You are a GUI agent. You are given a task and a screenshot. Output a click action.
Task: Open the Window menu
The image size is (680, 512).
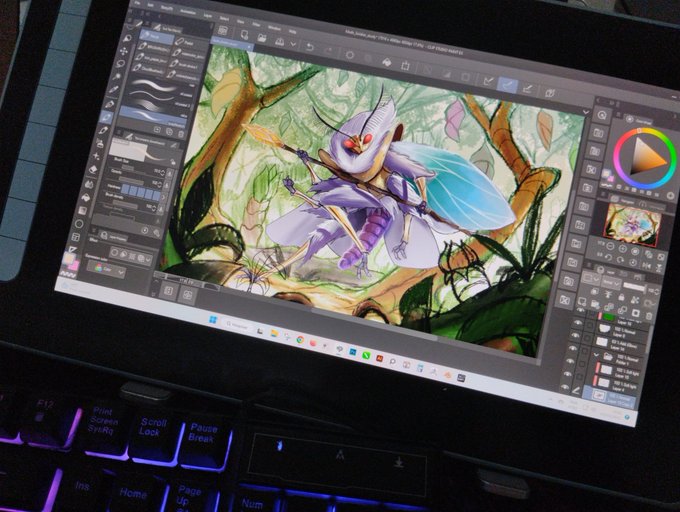point(274,28)
